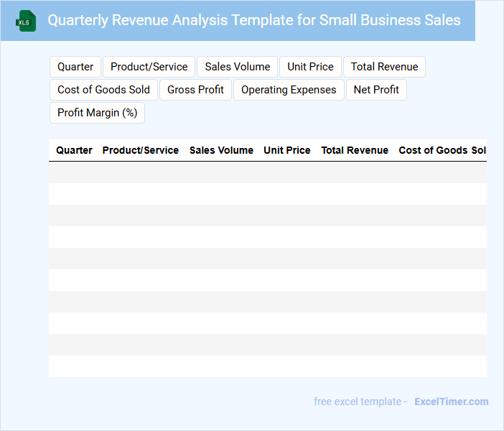Click the Quarterly Revenue Analysis title text
Image resolution: width=504 pixels, height=431 pixels.
pos(254,20)
